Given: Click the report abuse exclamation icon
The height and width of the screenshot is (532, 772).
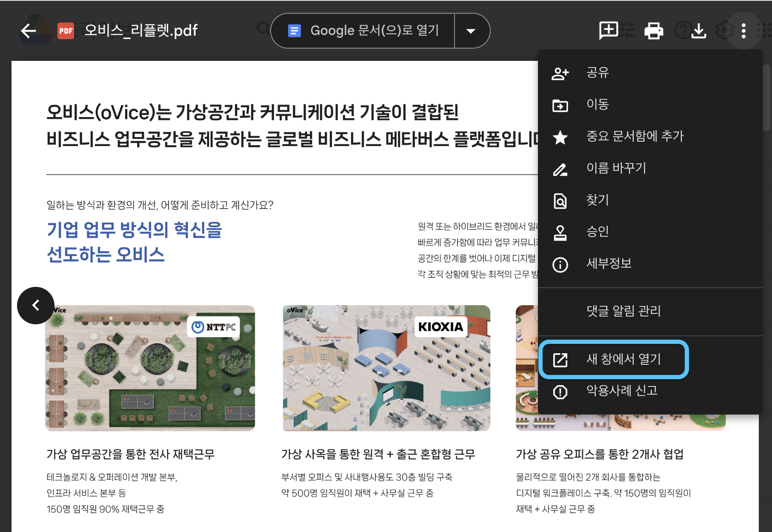Looking at the screenshot, I should coord(560,392).
